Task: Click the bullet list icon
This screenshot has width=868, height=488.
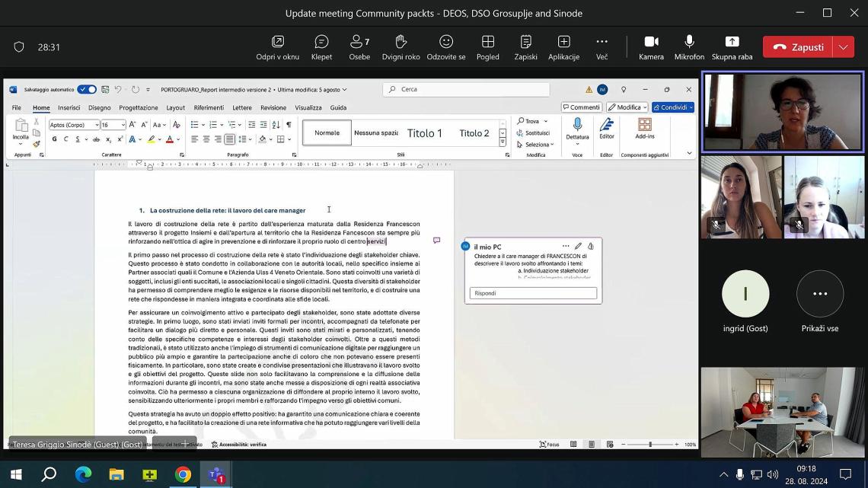Action: click(194, 125)
